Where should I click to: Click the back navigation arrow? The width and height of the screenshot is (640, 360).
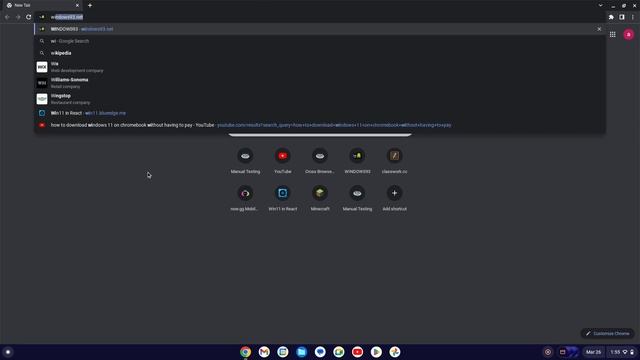[7, 17]
